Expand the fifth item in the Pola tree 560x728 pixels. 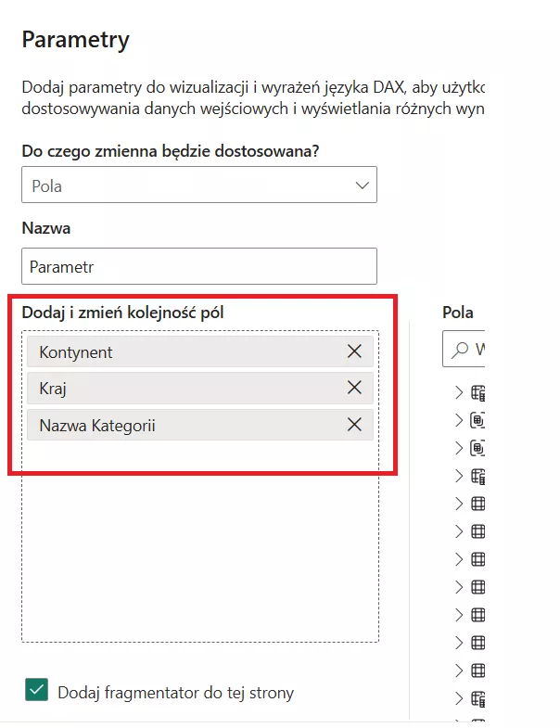[x=458, y=504]
